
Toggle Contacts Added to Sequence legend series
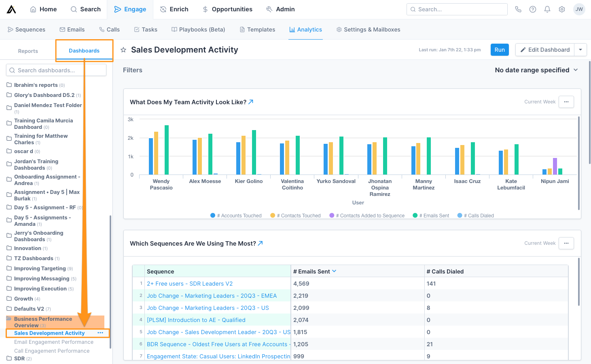click(x=367, y=215)
